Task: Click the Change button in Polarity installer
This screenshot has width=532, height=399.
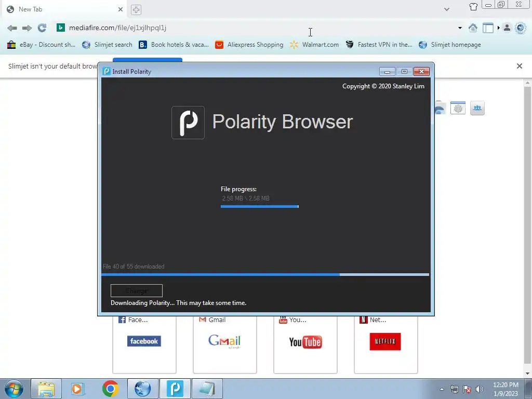Action: (x=137, y=291)
